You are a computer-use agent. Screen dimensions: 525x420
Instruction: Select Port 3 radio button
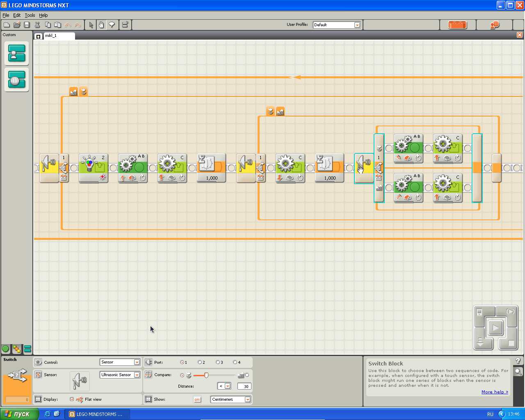pyautogui.click(x=218, y=362)
